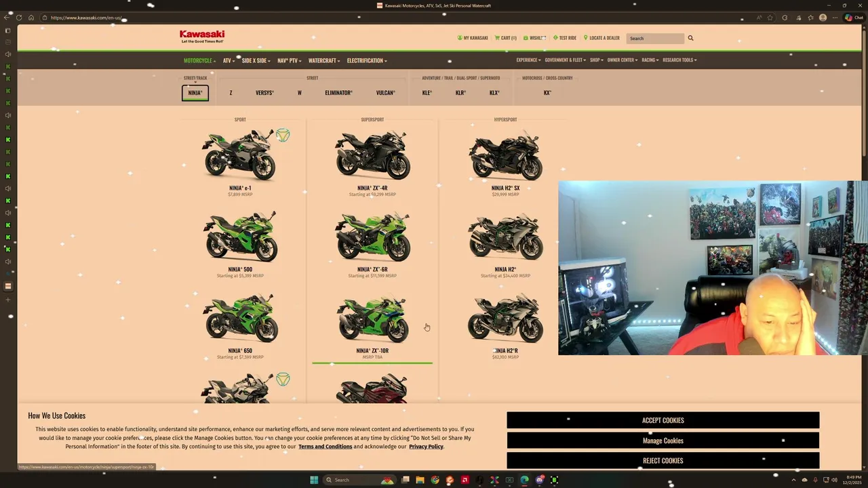Expand the Shop menu

tap(597, 60)
